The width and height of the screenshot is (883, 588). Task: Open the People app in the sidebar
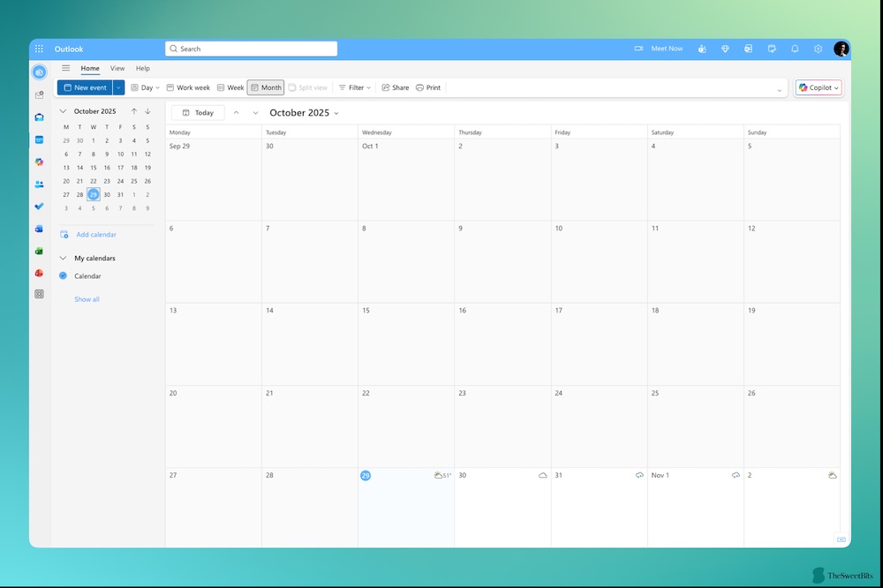pyautogui.click(x=39, y=185)
